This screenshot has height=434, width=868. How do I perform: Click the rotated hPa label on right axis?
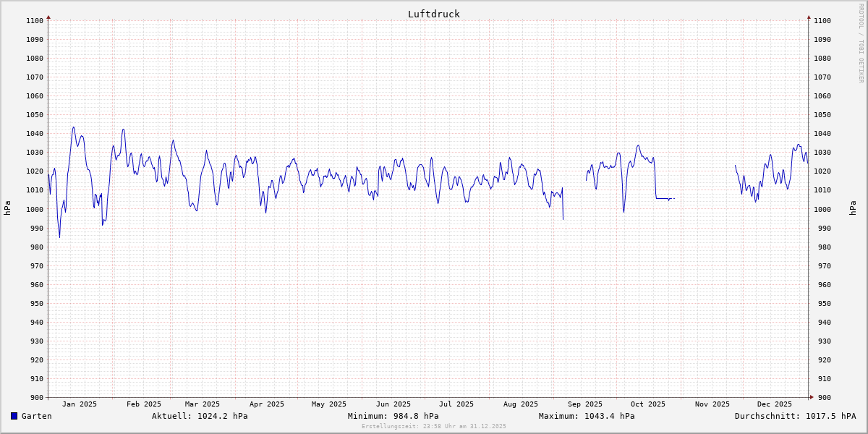853,208
